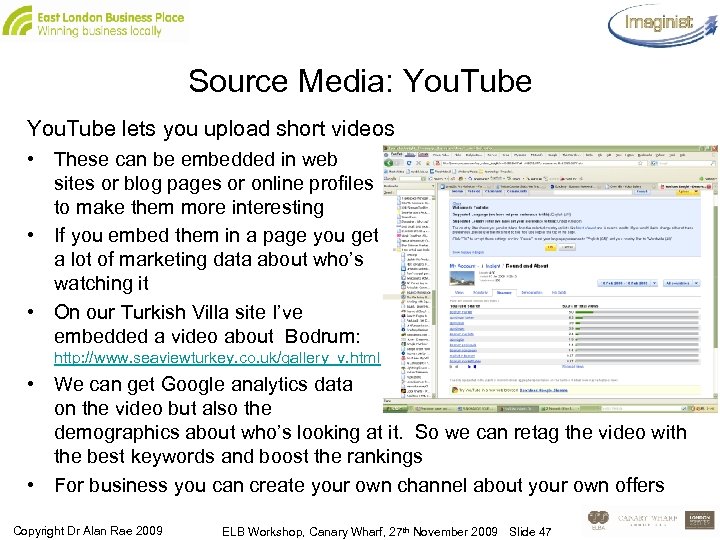The height and width of the screenshot is (540, 720).
Task: Click the embedded browser window close button
Action: point(715,149)
